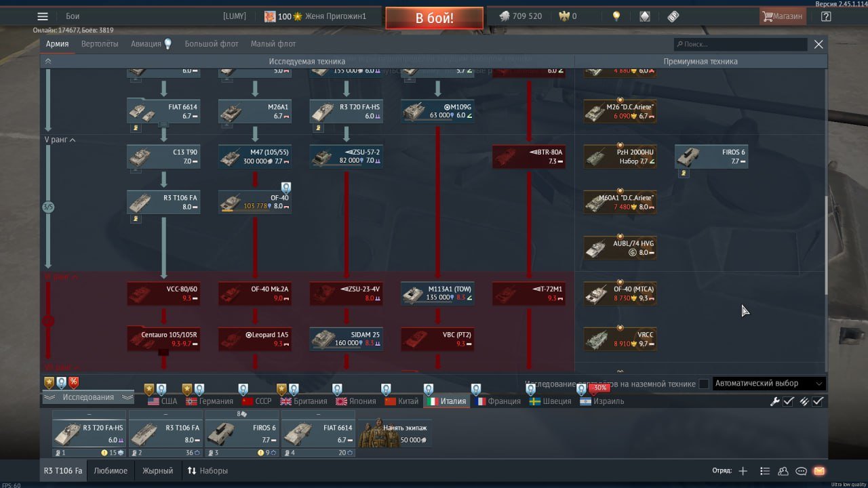Select the Израиль nation tab
868x488 pixels.
602,401
